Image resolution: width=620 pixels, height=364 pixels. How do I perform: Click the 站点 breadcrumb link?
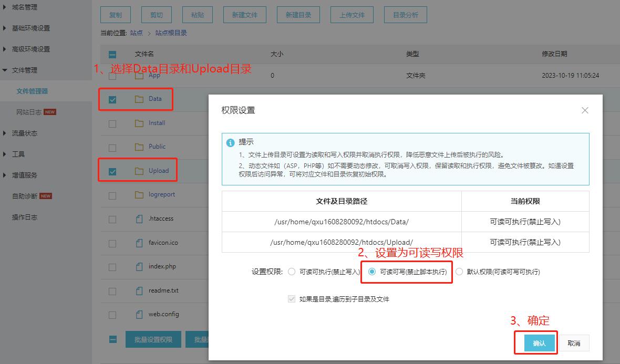point(136,33)
